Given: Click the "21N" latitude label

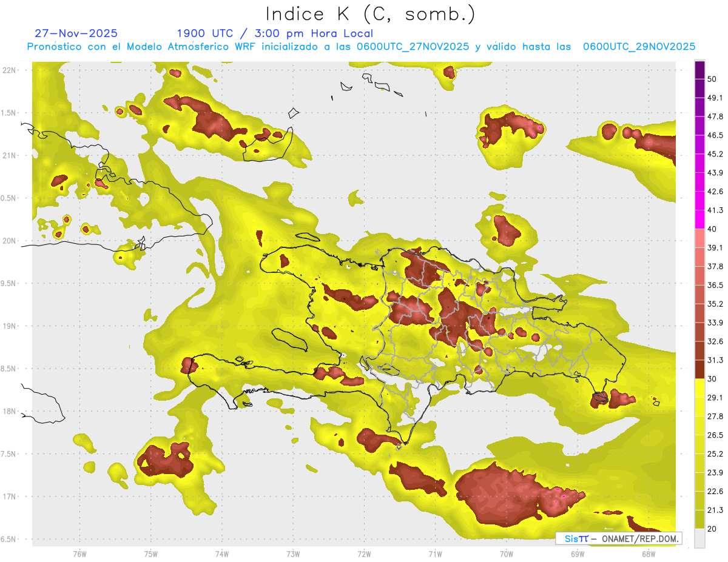Looking at the screenshot, I should click(9, 156).
